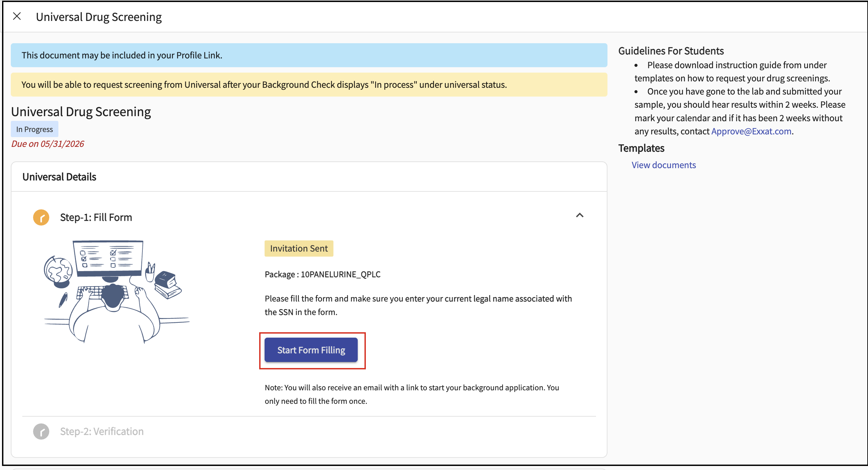The height and width of the screenshot is (470, 868).
Task: Click the Approve@Exxat.com email link
Action: pos(751,131)
